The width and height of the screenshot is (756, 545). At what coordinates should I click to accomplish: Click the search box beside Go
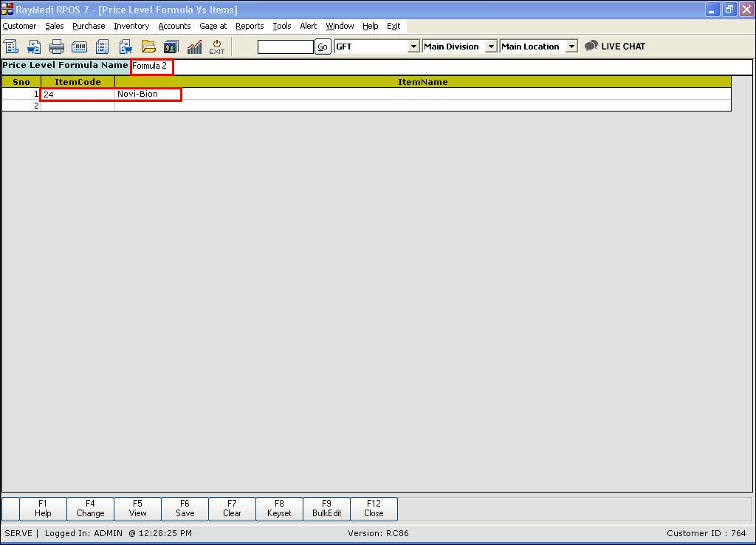coord(286,47)
